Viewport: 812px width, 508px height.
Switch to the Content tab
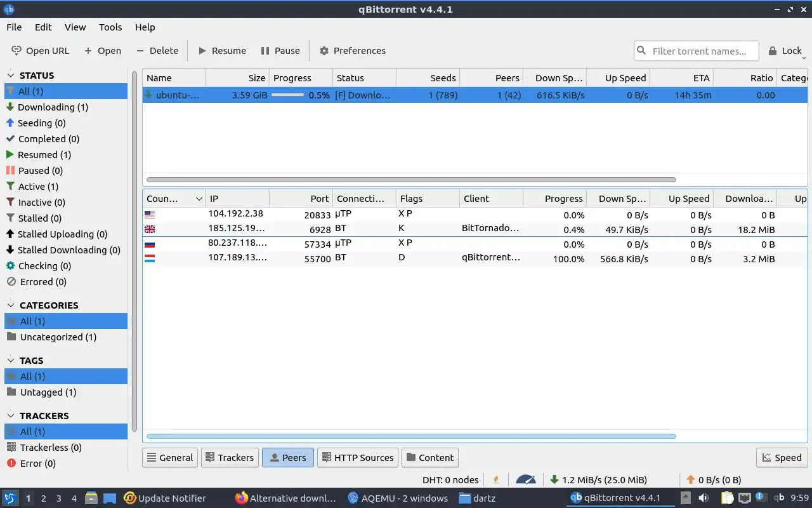click(x=429, y=457)
